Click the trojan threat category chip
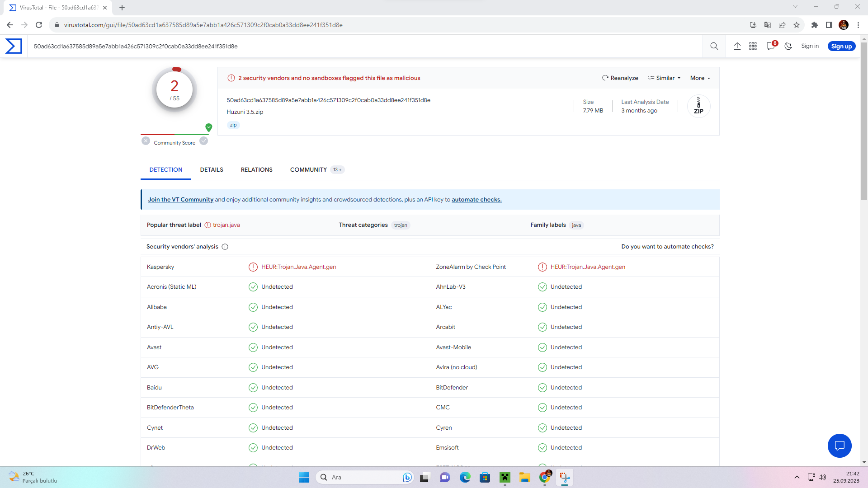 pos(401,225)
